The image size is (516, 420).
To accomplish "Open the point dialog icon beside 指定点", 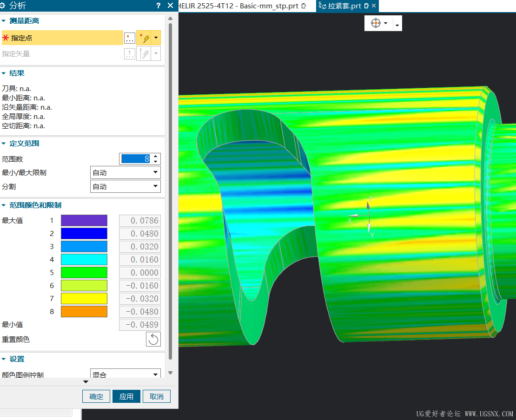I will (130, 38).
